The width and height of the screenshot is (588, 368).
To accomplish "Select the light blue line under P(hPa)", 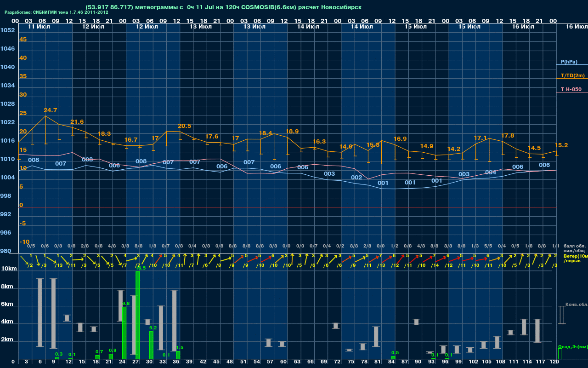I will click(572, 65).
